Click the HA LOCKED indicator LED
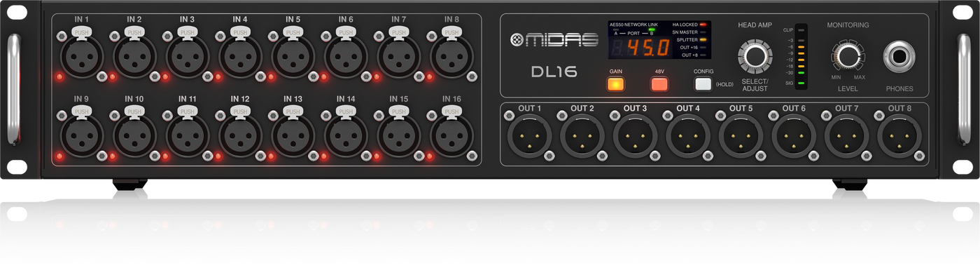Viewport: 980px width, 270px height. [x=703, y=25]
